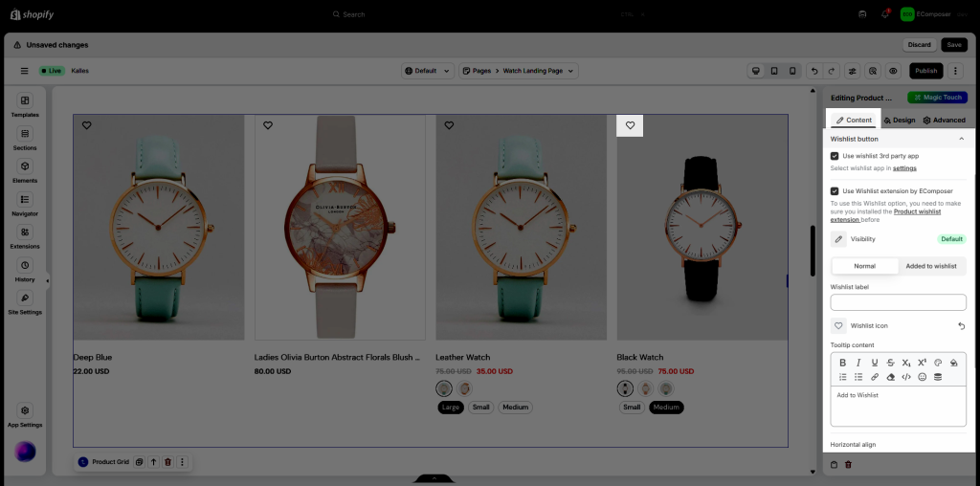This screenshot has width=980, height=486.
Task: Switch to the Advanced tab
Action: [944, 121]
